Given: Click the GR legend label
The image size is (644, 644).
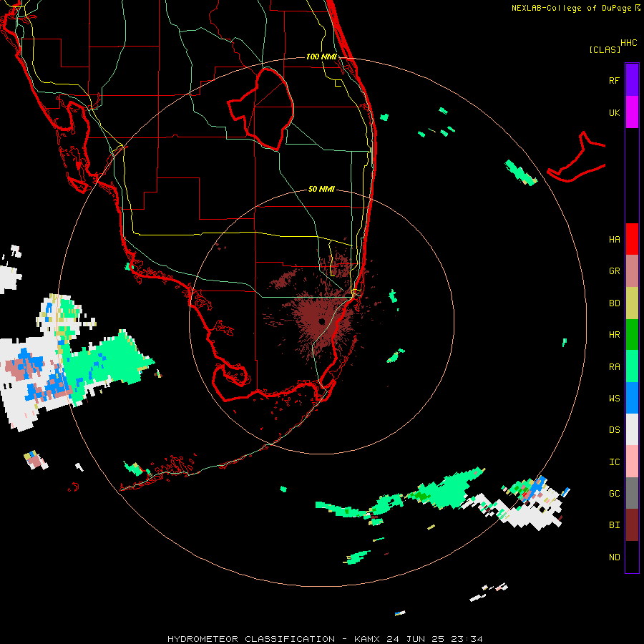Looking at the screenshot, I should tap(614, 271).
